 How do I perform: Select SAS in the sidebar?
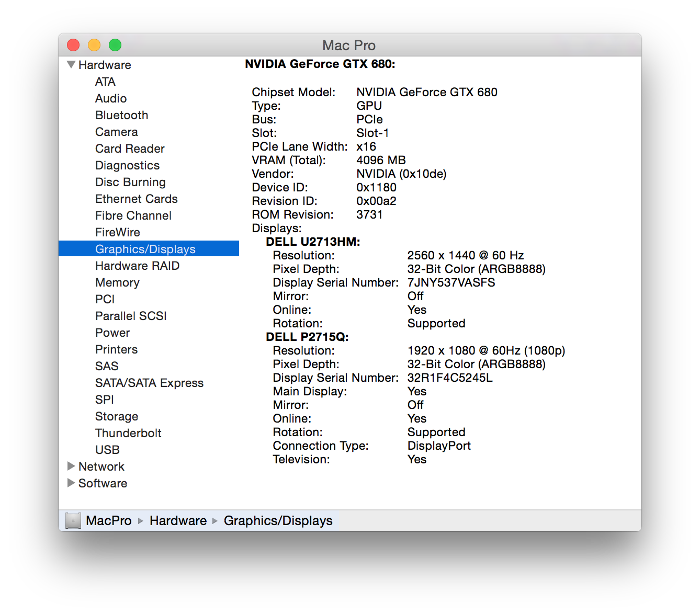[x=107, y=366]
